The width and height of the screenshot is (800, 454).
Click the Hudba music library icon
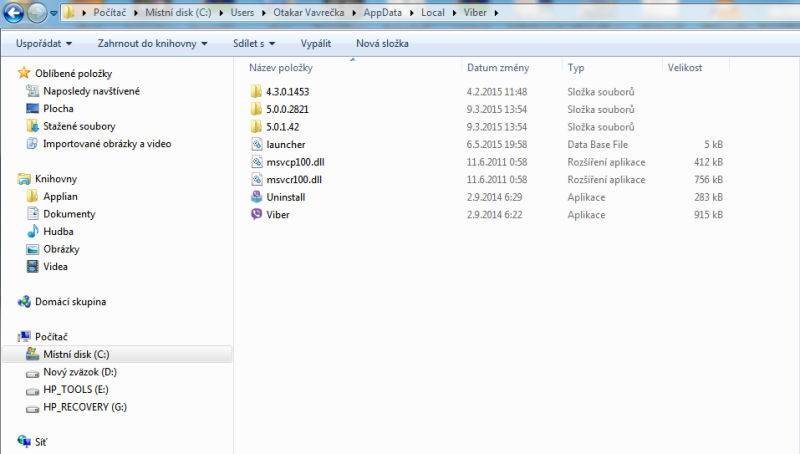tap(33, 231)
